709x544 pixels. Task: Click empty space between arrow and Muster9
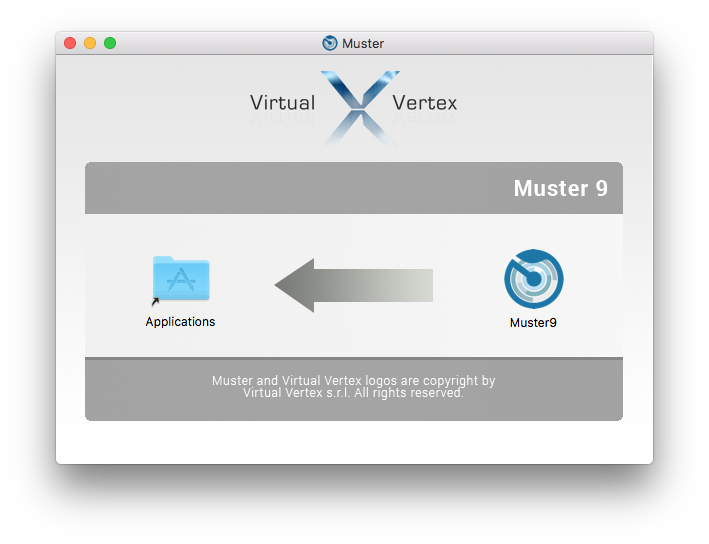click(x=465, y=285)
